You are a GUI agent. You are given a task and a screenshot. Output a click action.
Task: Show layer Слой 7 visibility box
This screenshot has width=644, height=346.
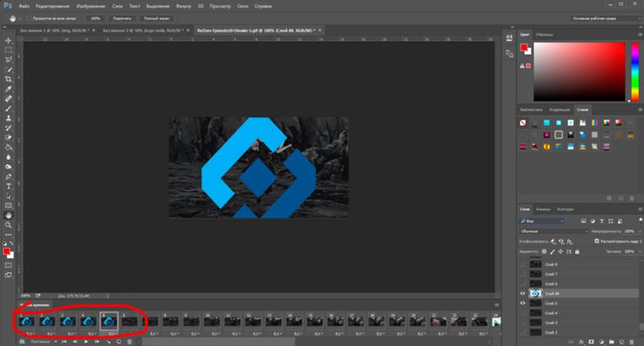point(522,274)
